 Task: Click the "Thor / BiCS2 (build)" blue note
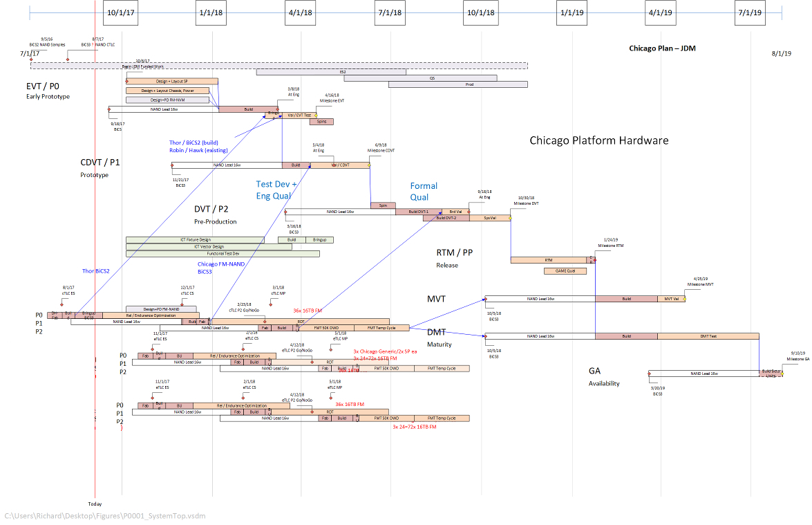click(193, 142)
